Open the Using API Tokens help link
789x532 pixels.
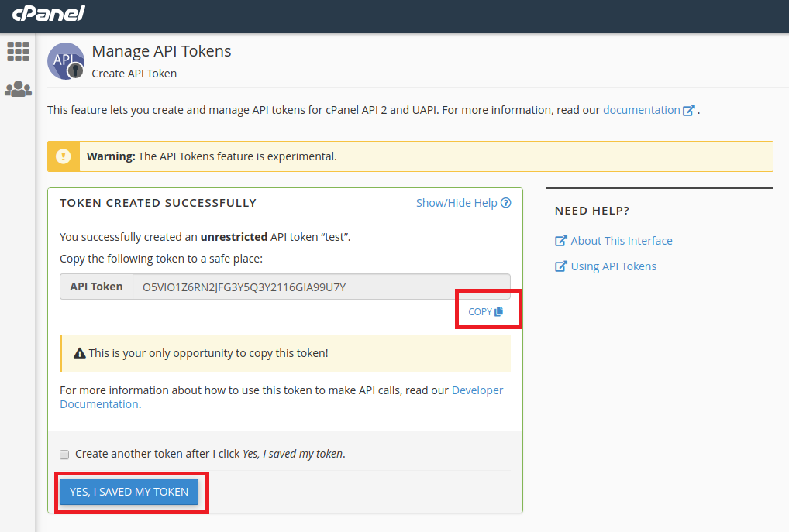click(615, 266)
